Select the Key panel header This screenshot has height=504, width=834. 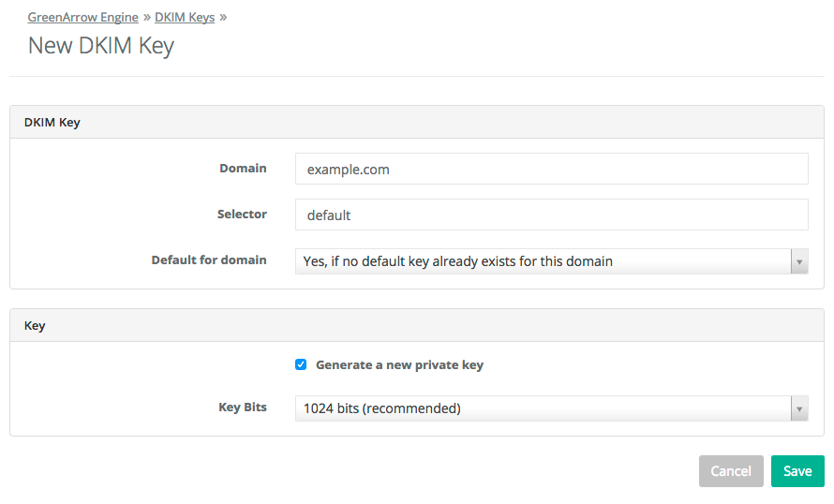point(35,326)
